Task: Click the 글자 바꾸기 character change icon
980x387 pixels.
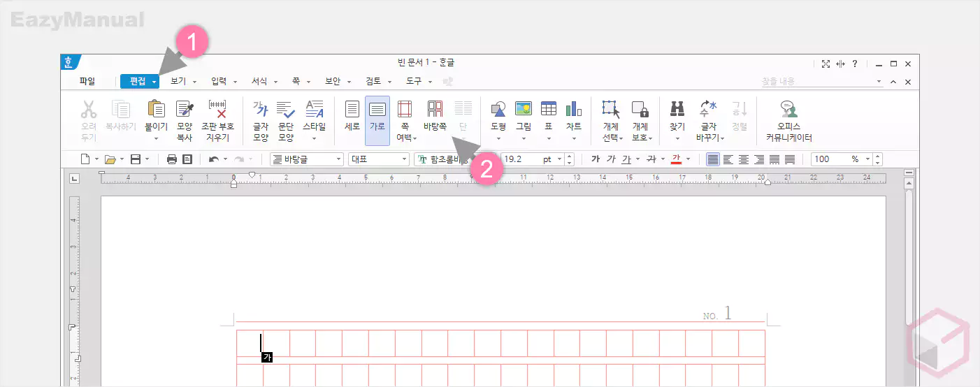Action: 708,109
